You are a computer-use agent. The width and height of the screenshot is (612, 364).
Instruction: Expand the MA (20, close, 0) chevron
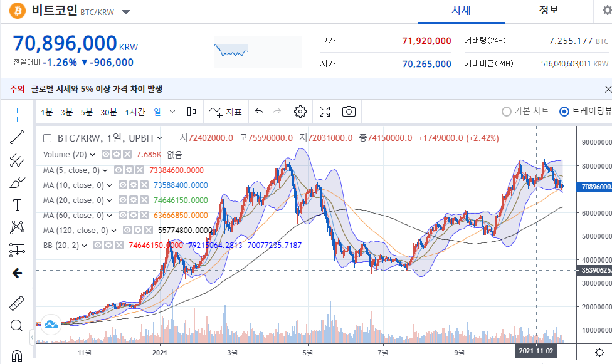(x=109, y=200)
